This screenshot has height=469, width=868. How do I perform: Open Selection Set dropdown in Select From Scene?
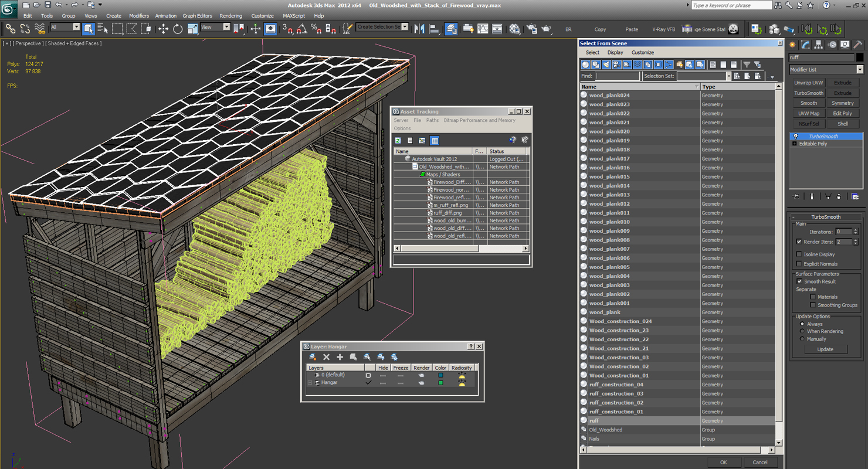[x=704, y=76]
